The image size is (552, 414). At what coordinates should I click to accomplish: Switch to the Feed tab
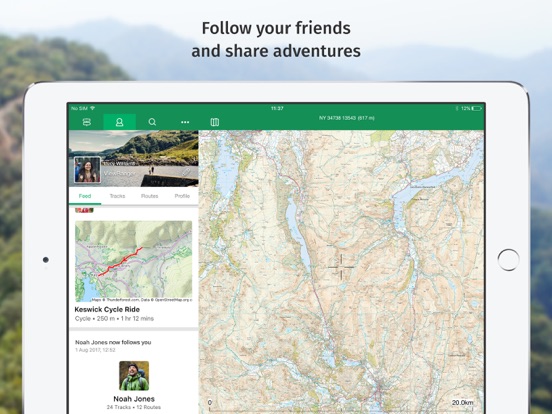tap(85, 196)
